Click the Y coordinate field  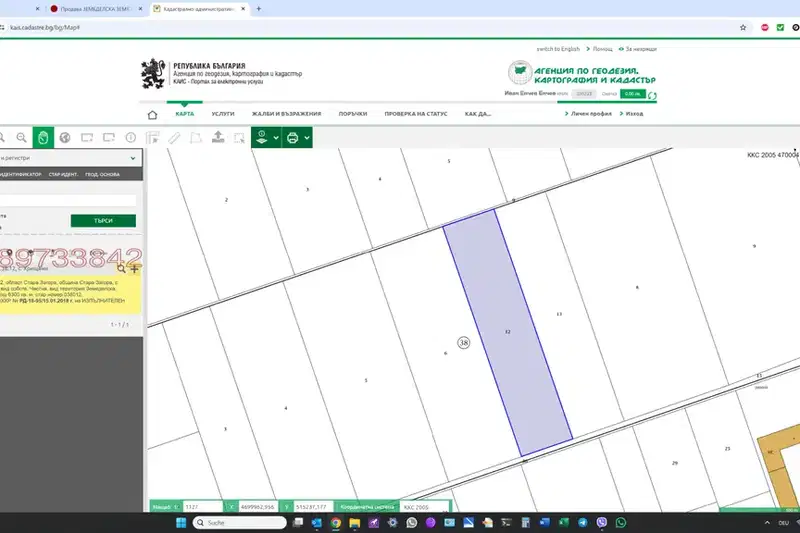314,507
